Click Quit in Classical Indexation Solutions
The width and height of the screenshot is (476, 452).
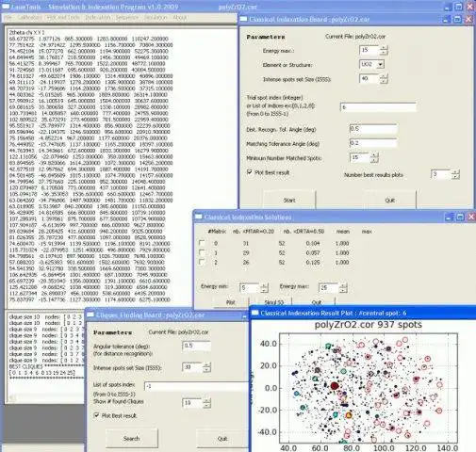click(317, 302)
